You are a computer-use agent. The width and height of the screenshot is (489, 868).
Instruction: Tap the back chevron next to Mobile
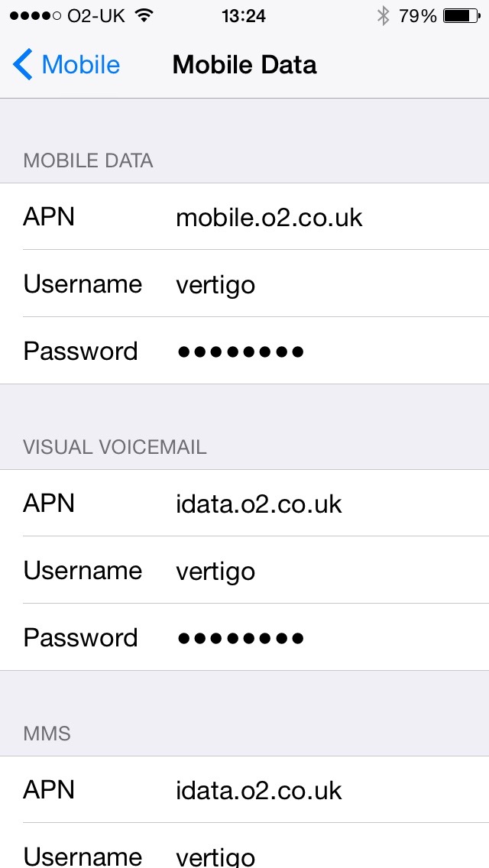[21, 65]
